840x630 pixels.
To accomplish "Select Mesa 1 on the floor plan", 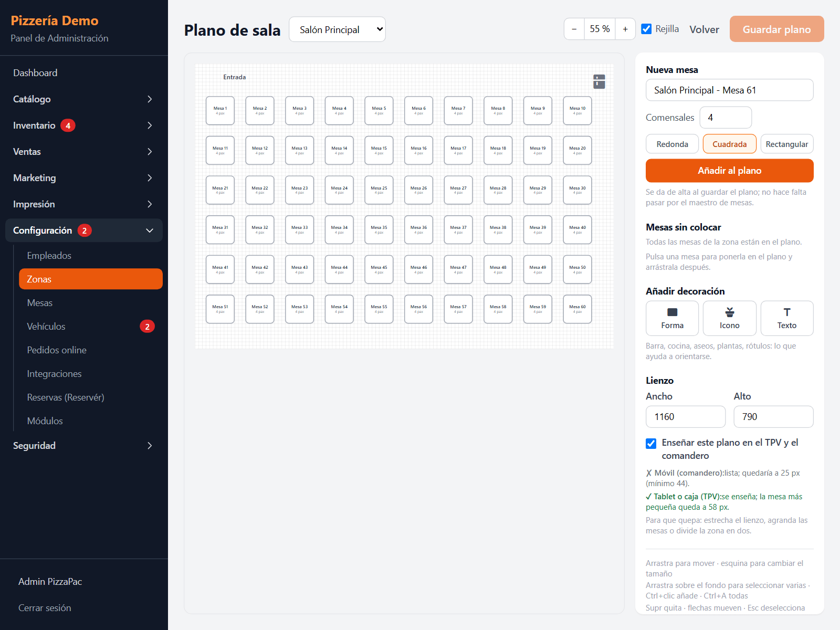I will pyautogui.click(x=220, y=110).
